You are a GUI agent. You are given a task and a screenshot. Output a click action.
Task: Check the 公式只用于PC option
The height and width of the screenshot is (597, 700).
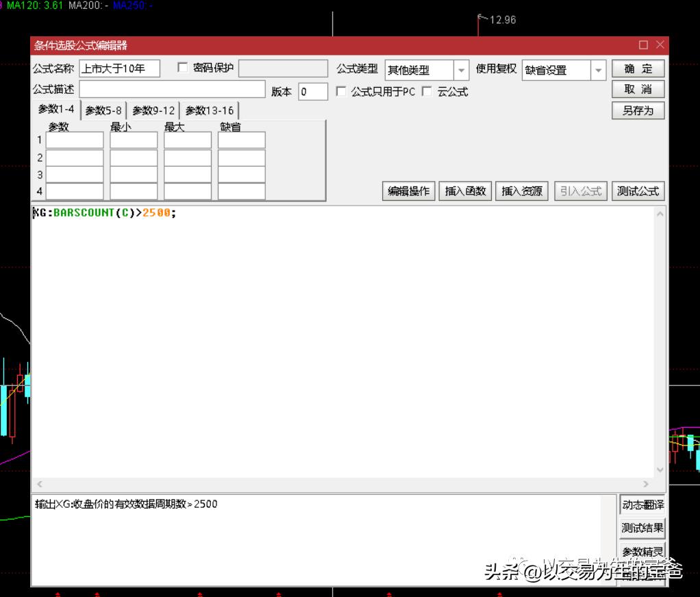(x=341, y=91)
